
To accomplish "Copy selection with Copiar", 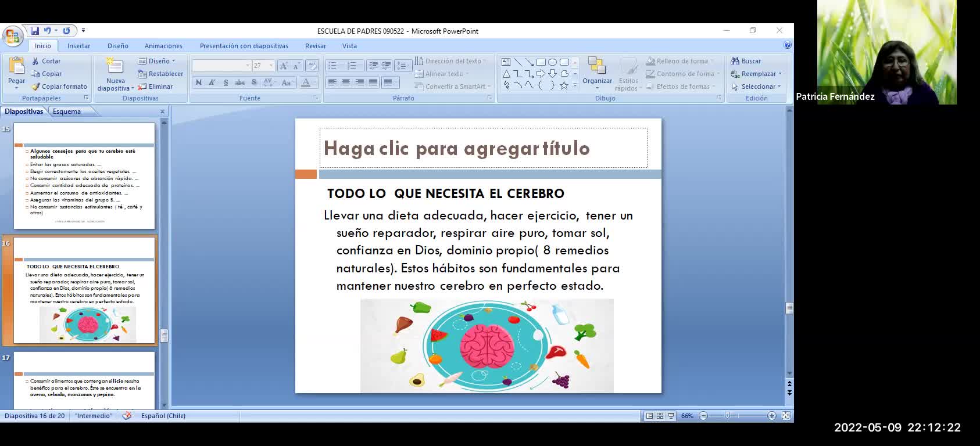I will (47, 74).
